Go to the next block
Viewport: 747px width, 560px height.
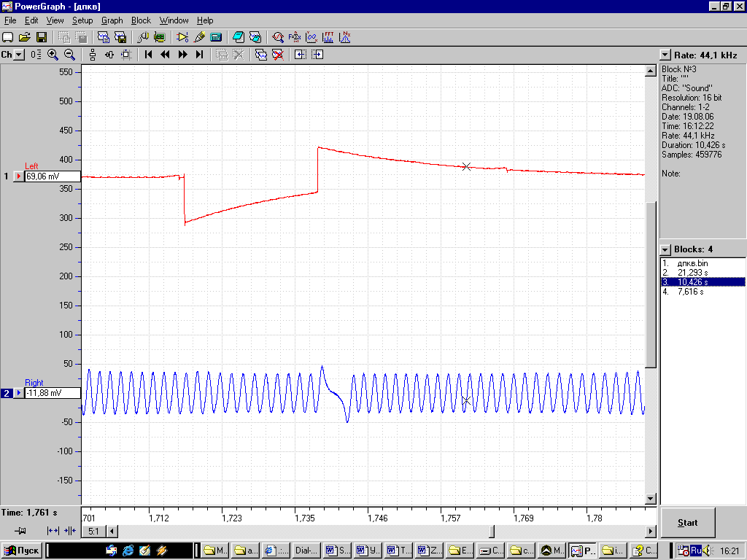point(182,55)
